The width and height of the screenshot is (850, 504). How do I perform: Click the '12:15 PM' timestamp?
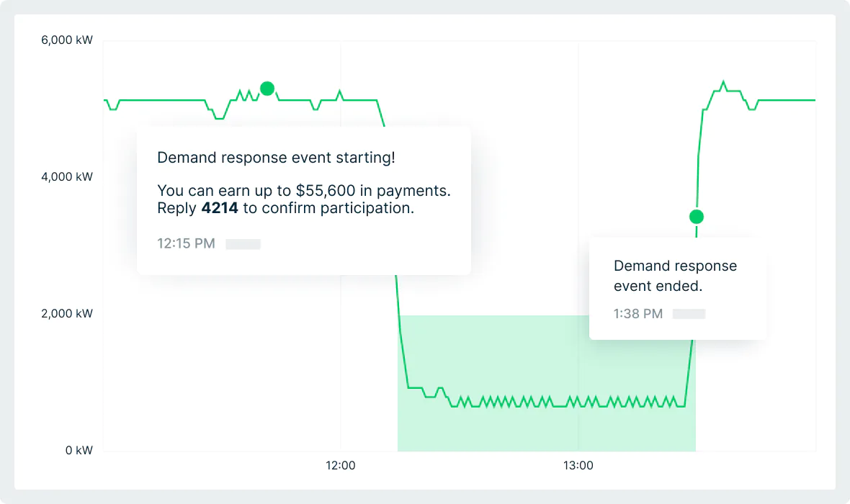tap(186, 243)
